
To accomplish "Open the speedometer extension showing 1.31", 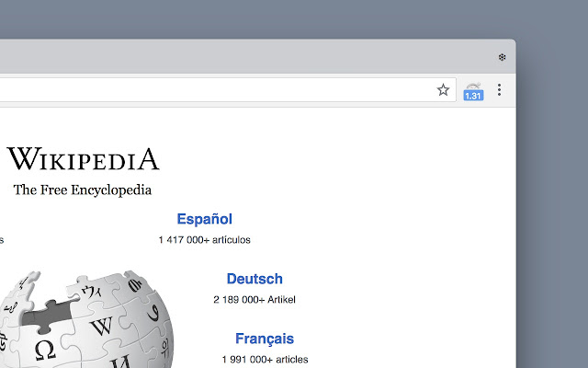I will pos(473,91).
